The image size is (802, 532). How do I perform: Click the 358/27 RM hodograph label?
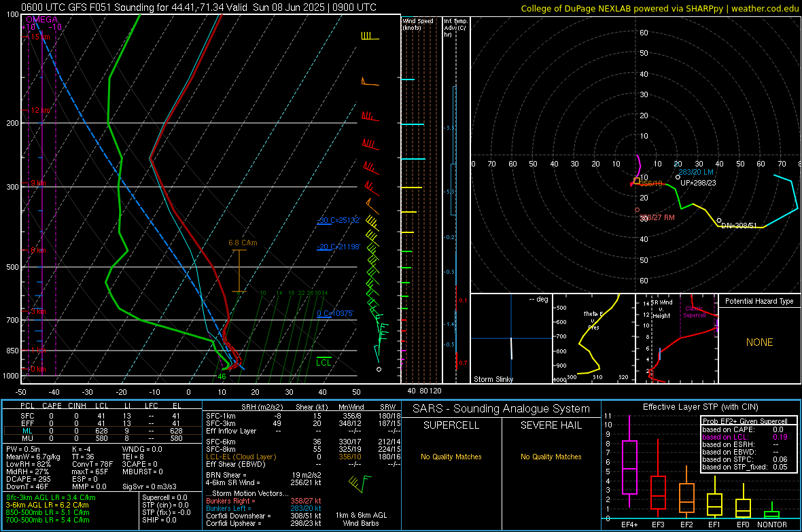[x=657, y=217]
